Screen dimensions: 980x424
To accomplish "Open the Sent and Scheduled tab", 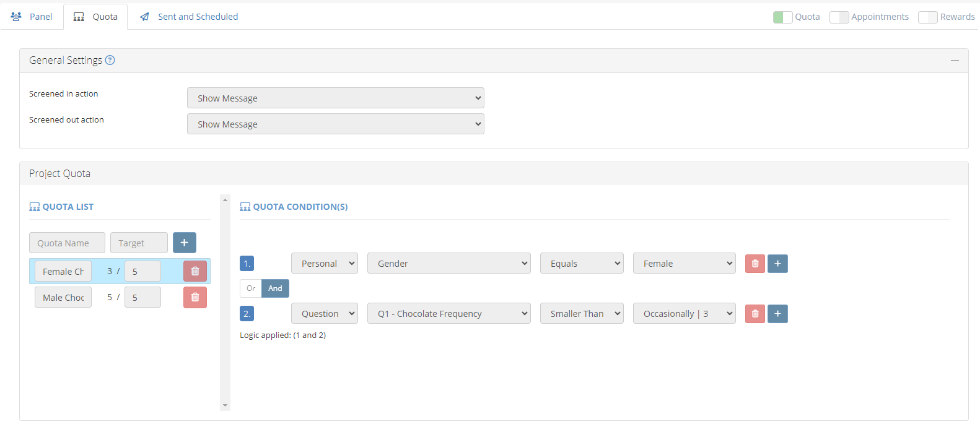I will coord(189,17).
